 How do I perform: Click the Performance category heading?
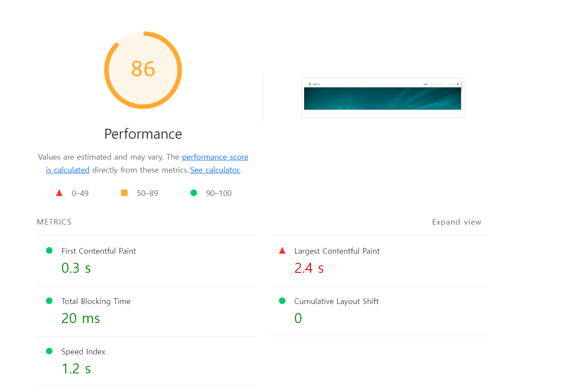143,134
